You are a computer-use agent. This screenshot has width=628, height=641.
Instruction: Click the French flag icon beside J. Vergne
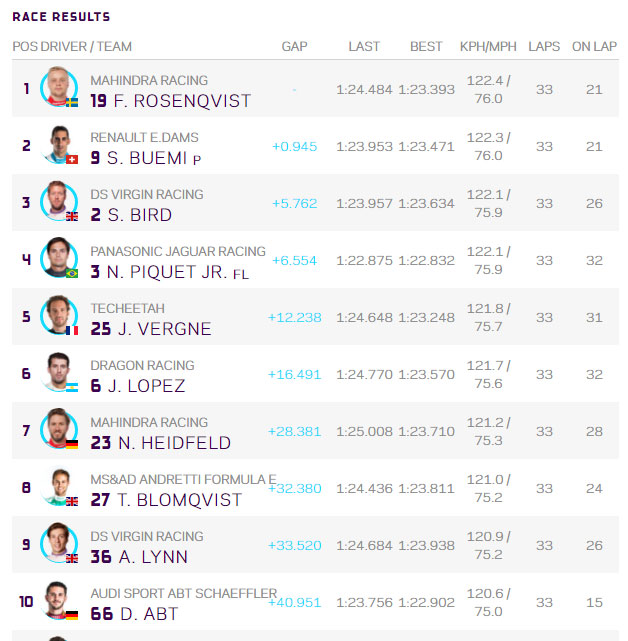click(72, 330)
